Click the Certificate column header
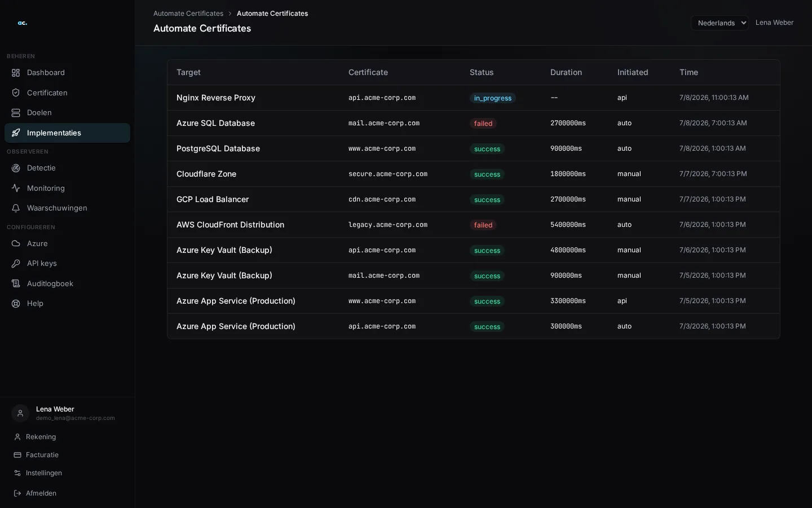Screen dimensions: 812x508 368,72
